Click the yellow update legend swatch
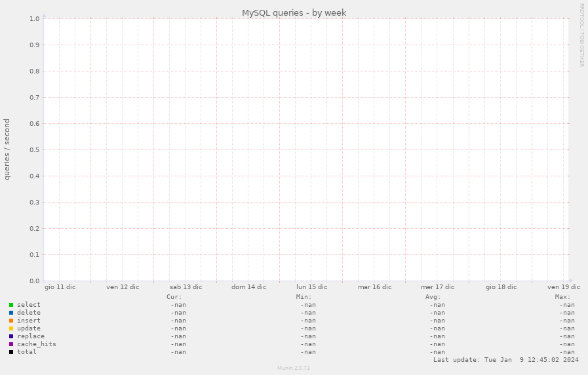The height and width of the screenshot is (375, 588). tap(11, 328)
